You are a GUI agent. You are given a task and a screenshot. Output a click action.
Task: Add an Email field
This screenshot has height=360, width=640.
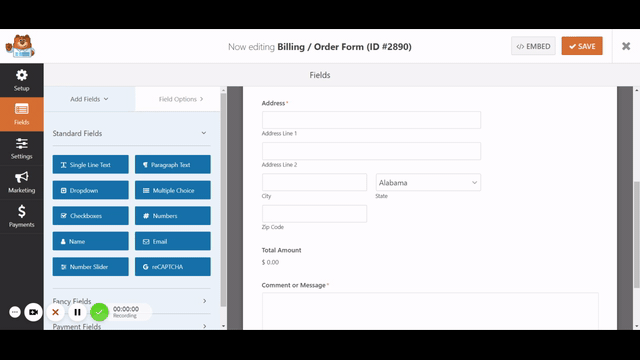tap(173, 241)
